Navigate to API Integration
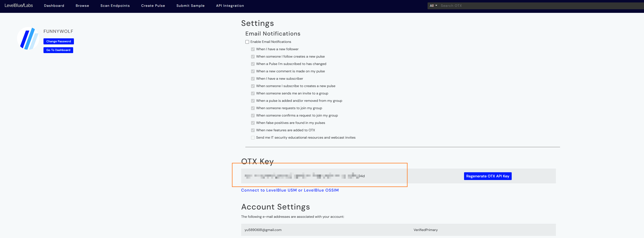 click(230, 6)
